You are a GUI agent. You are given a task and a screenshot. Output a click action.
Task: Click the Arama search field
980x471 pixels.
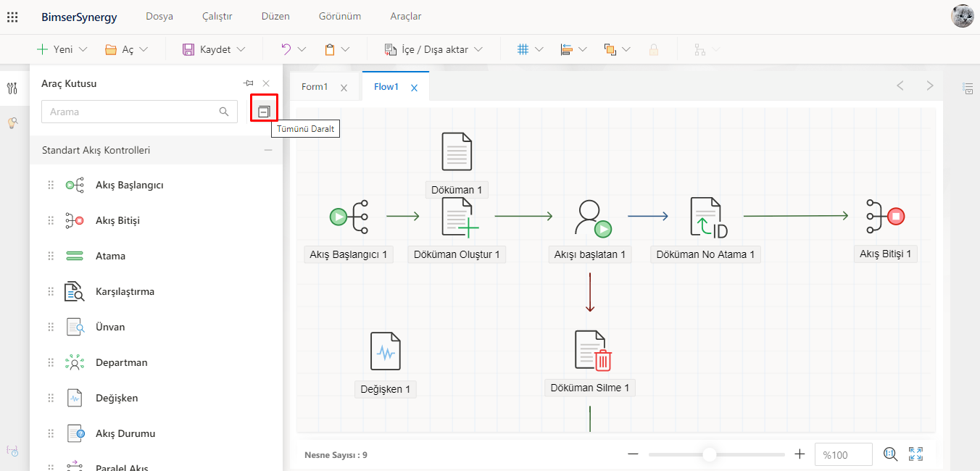[x=132, y=112]
